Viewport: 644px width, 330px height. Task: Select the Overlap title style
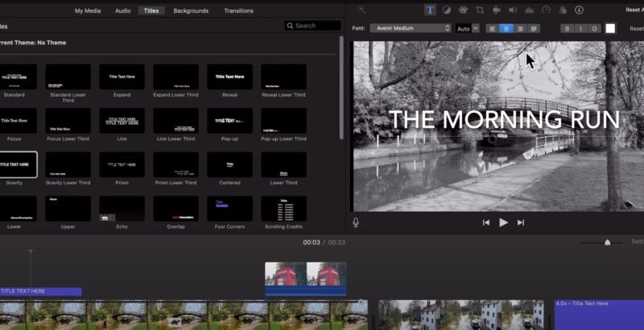coord(175,208)
